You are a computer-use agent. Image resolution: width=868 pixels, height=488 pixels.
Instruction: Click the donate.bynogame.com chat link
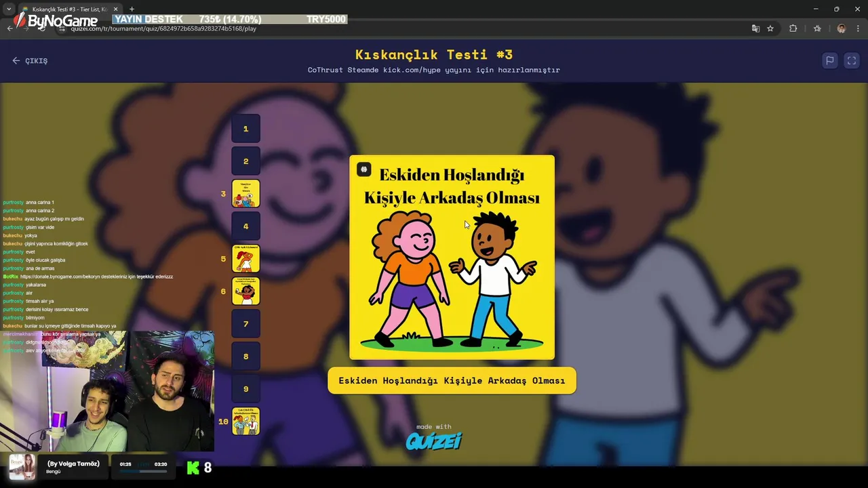96,277
